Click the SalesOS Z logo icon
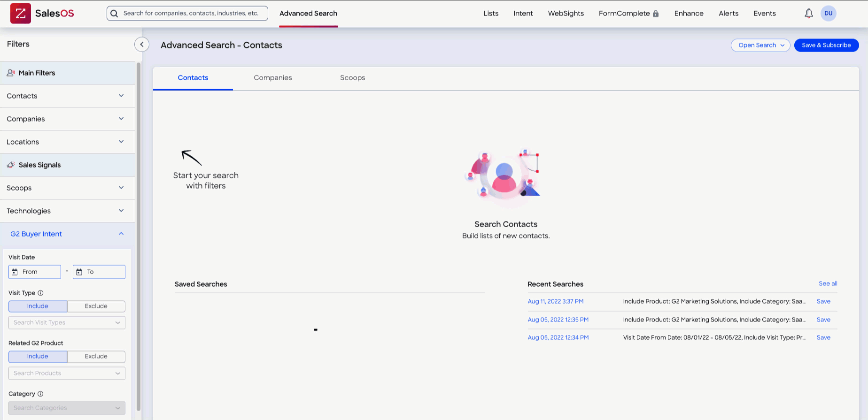 pyautogui.click(x=21, y=13)
